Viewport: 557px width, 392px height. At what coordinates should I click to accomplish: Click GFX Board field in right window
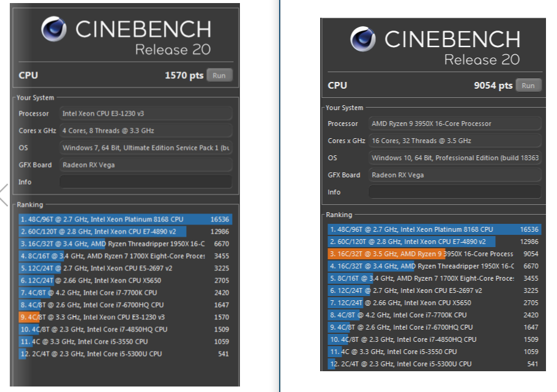pos(455,175)
